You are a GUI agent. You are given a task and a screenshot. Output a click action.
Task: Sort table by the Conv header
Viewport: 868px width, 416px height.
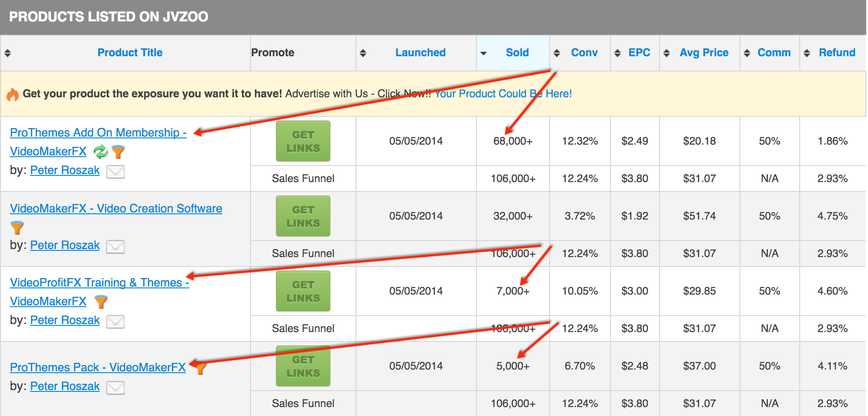click(584, 53)
